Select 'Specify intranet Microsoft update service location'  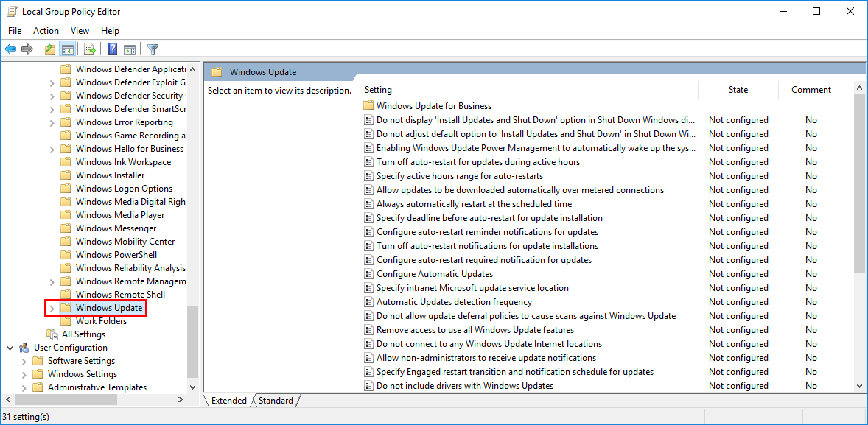coord(473,288)
